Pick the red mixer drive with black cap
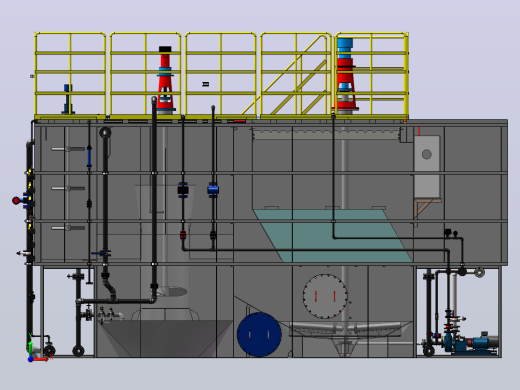The width and height of the screenshot is (520, 390). point(165,79)
